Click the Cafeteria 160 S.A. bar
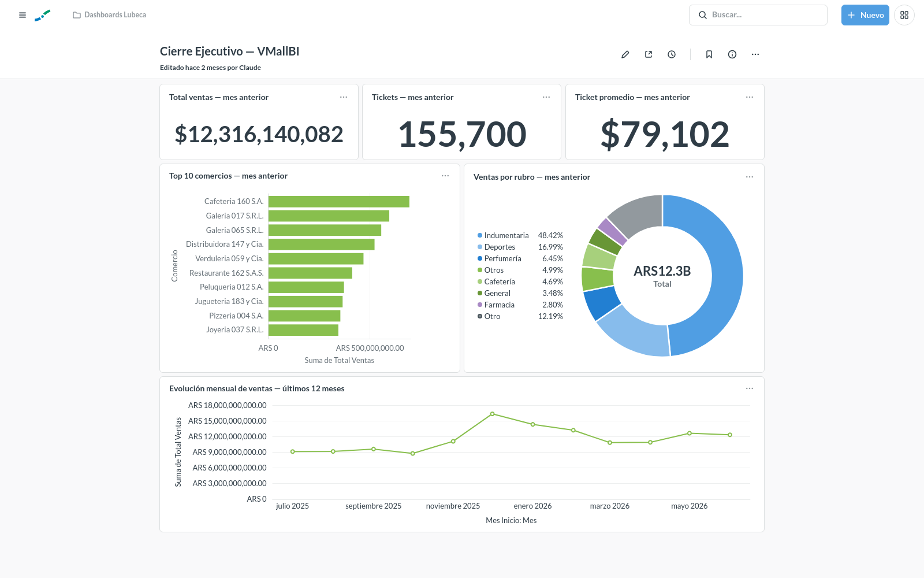Screen dimensions: 924x578 (x=339, y=202)
